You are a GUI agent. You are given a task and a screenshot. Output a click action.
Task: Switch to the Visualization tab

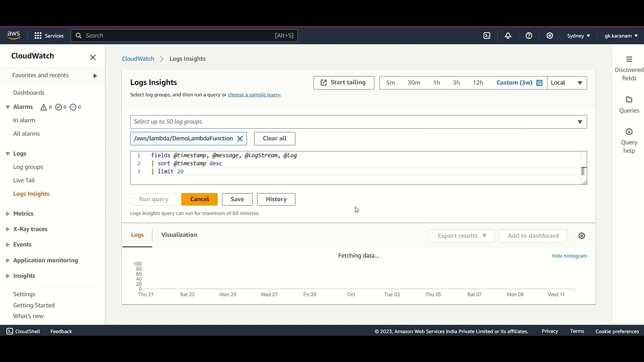(179, 235)
